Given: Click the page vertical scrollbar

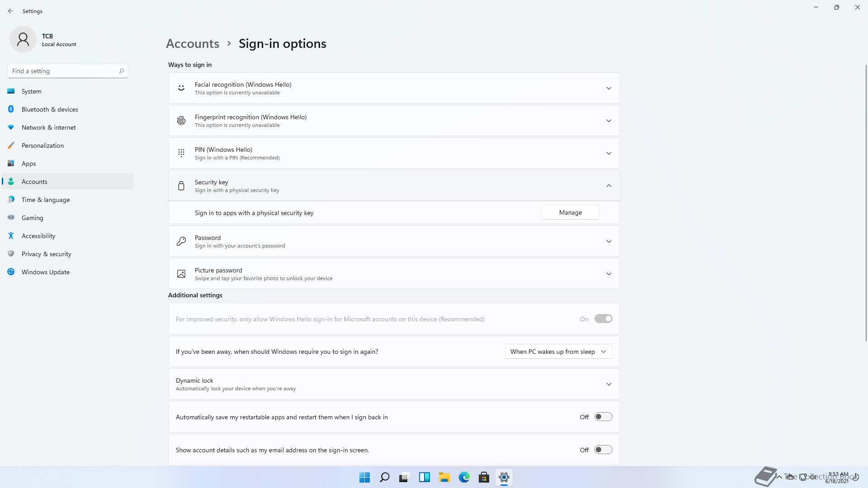Looking at the screenshot, I should tap(866, 203).
